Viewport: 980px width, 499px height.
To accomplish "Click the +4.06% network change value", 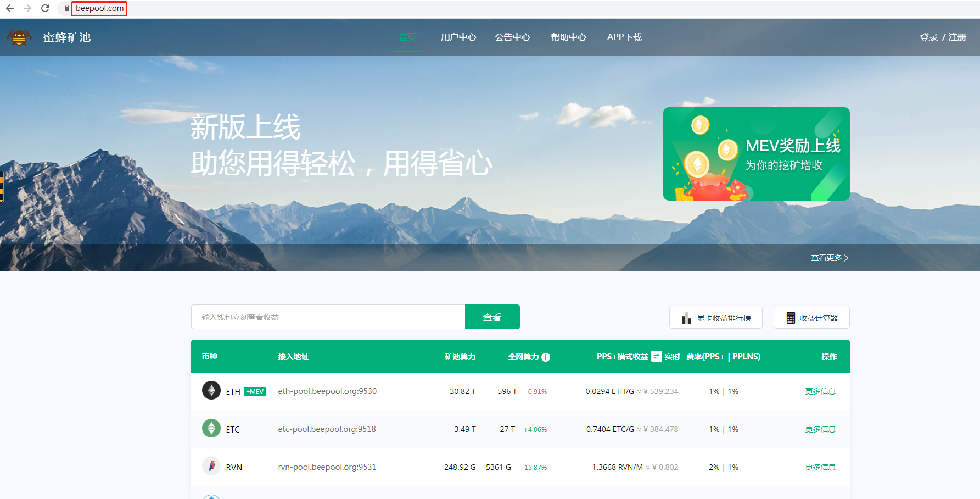I will pyautogui.click(x=535, y=430).
